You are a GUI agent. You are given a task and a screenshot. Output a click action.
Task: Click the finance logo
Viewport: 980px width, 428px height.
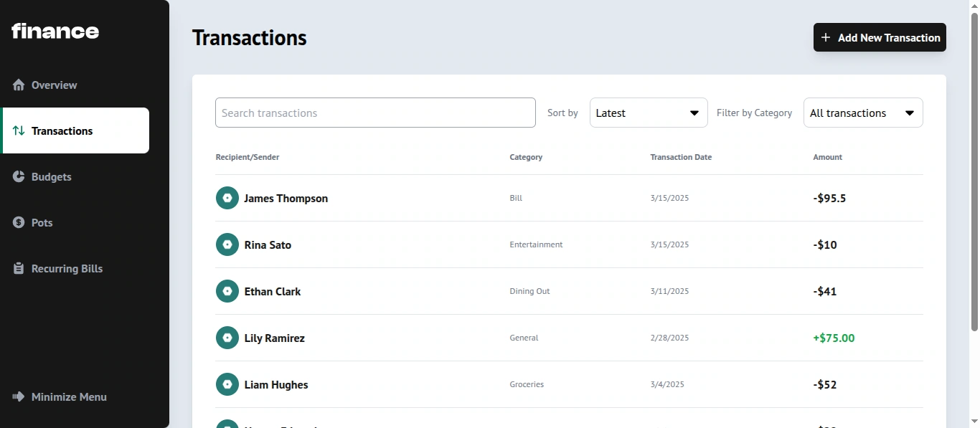[x=55, y=31]
